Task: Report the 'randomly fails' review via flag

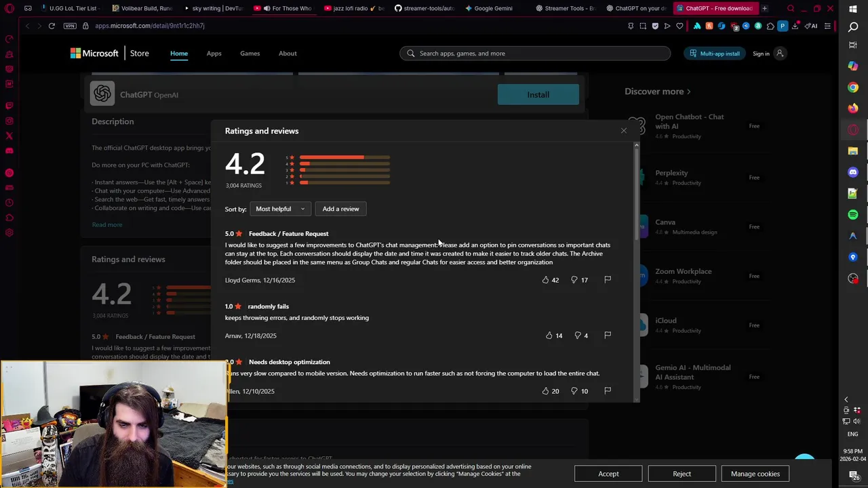Action: [x=608, y=335]
